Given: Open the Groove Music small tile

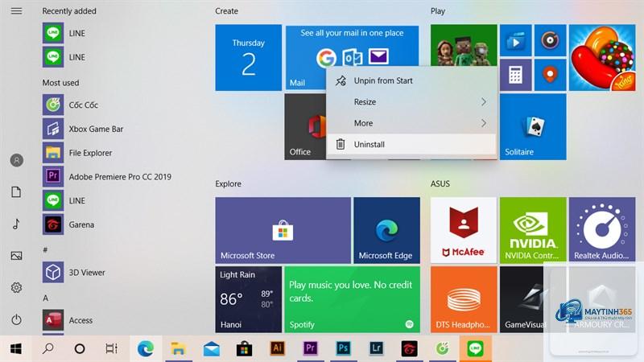Looking at the screenshot, I should [x=551, y=40].
